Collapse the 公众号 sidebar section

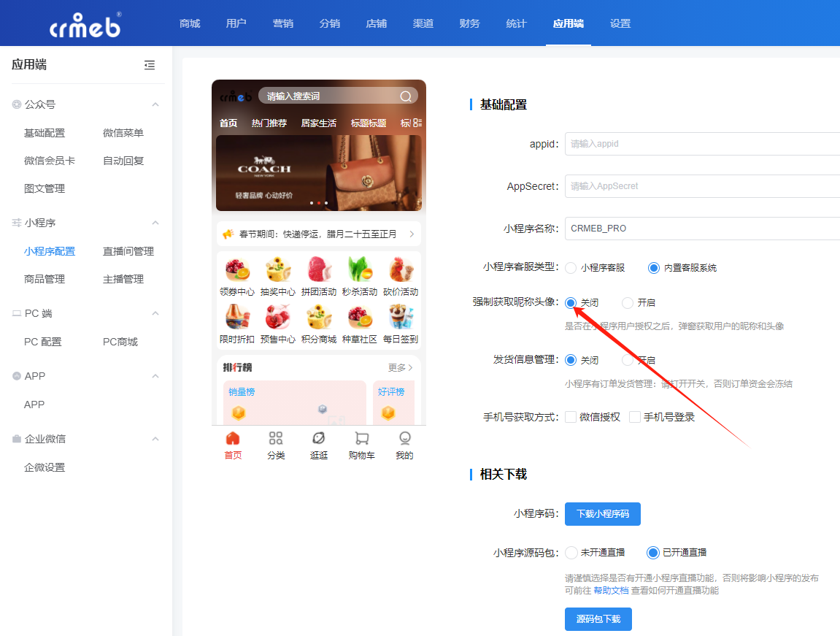(155, 104)
